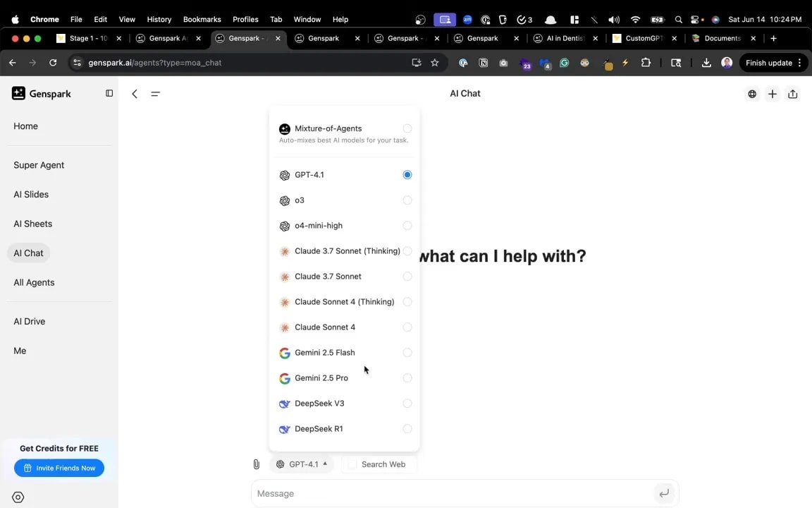The image size is (812, 508).
Task: Open the share icon at top right
Action: (x=793, y=93)
